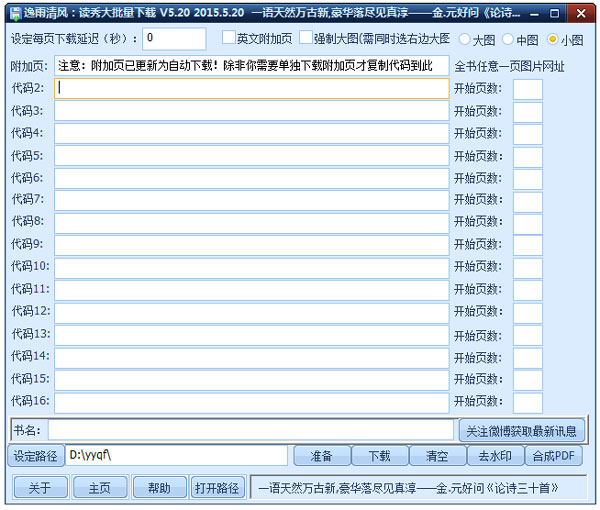Click the download delay seconds field
600x510 pixels.
(x=174, y=39)
